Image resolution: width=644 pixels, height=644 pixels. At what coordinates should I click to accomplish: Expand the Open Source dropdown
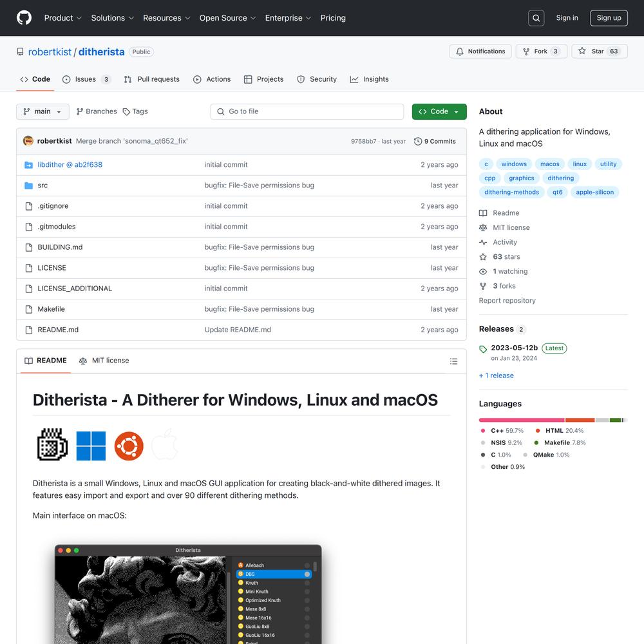click(x=227, y=18)
